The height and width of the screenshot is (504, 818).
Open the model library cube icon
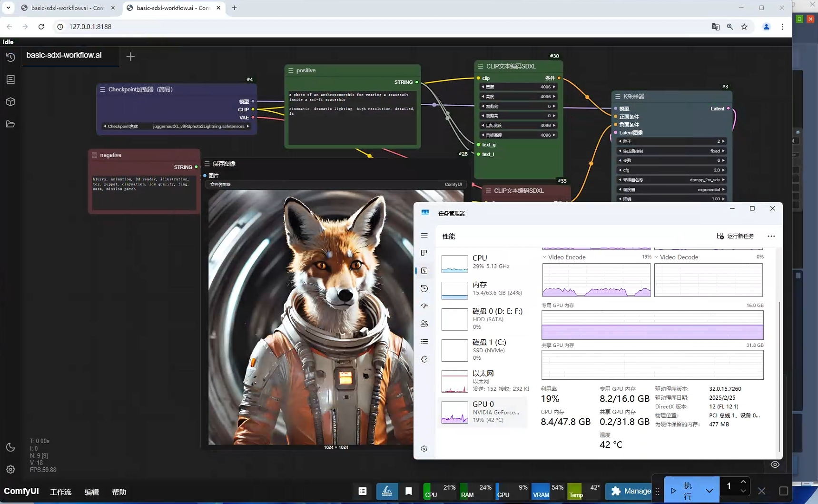point(10,102)
